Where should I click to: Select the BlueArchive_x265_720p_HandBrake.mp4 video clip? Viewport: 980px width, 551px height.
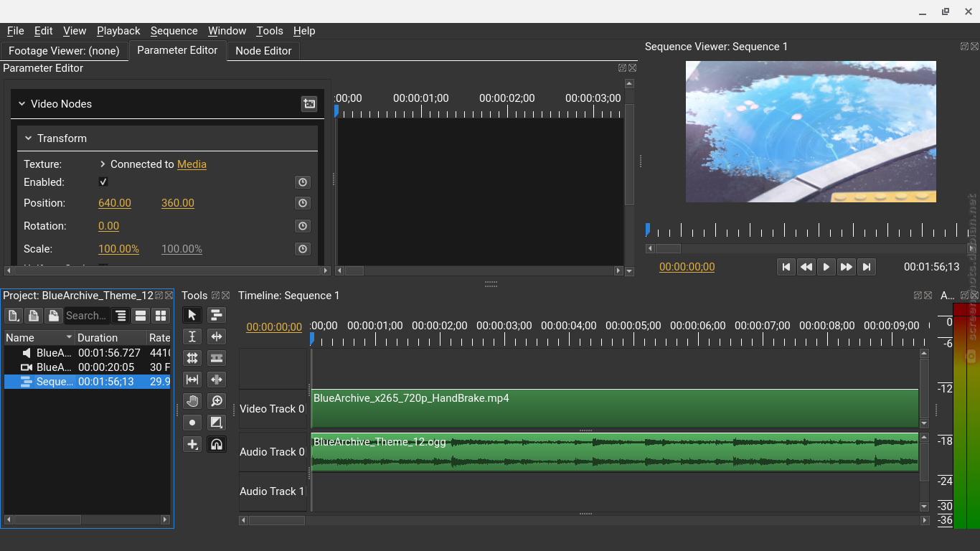(x=615, y=409)
